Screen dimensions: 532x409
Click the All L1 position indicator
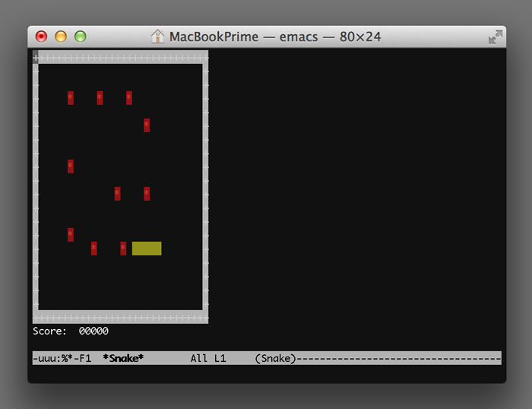208,358
